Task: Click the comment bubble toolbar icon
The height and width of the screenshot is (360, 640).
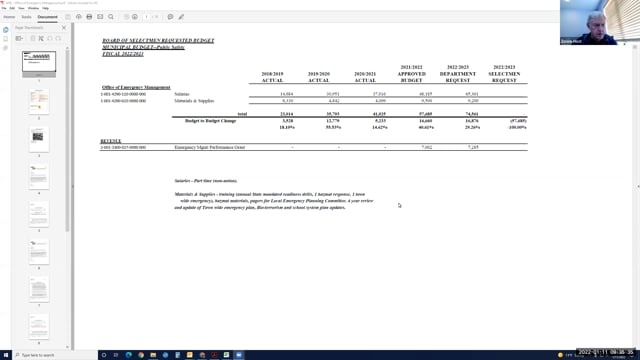Action: click(170, 17)
